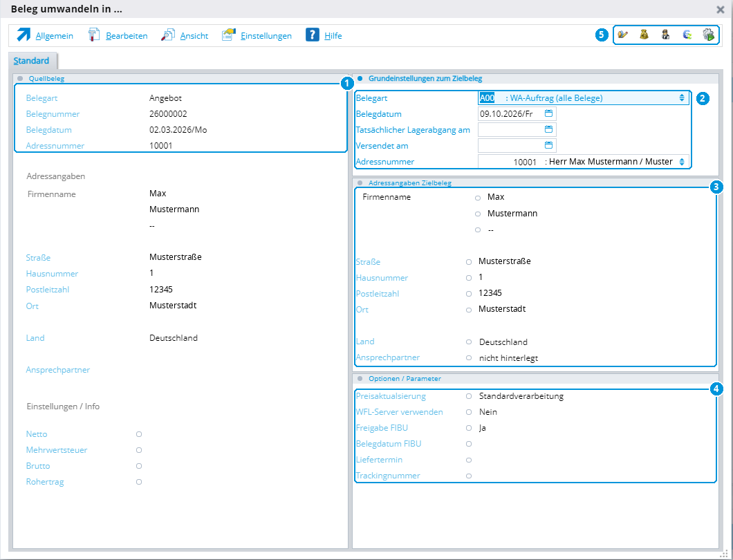The width and height of the screenshot is (733, 560).
Task: Open the calendar picker for Belegdatum
Action: (549, 113)
